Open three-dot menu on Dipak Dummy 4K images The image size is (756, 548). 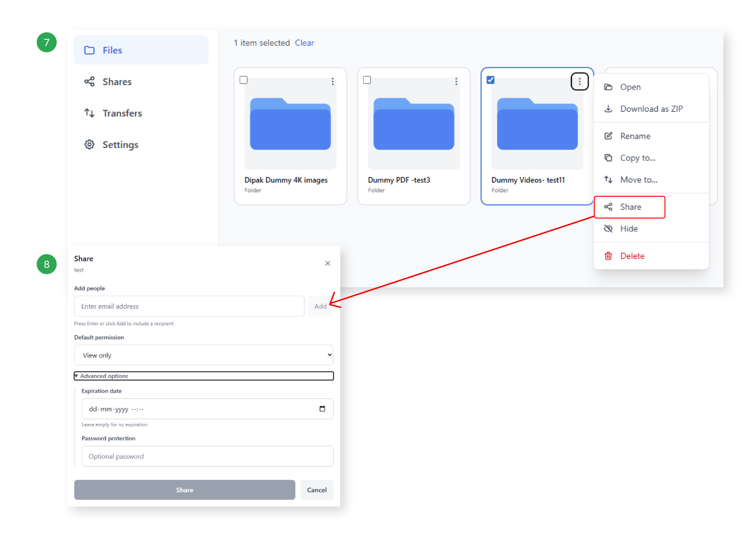[332, 81]
